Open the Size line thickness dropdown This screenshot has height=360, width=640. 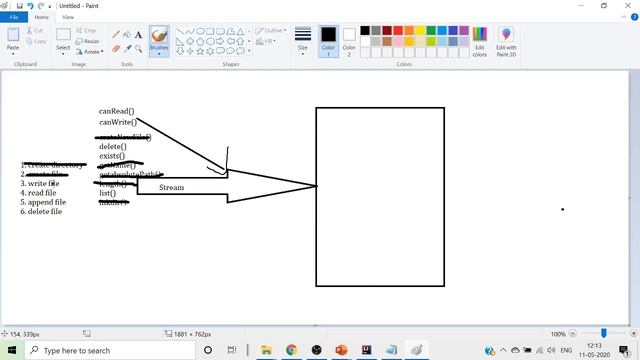(x=302, y=42)
